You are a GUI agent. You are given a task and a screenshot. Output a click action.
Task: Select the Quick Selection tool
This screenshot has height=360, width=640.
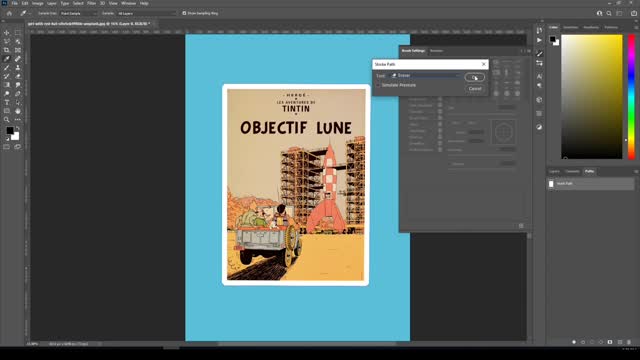click(18, 42)
